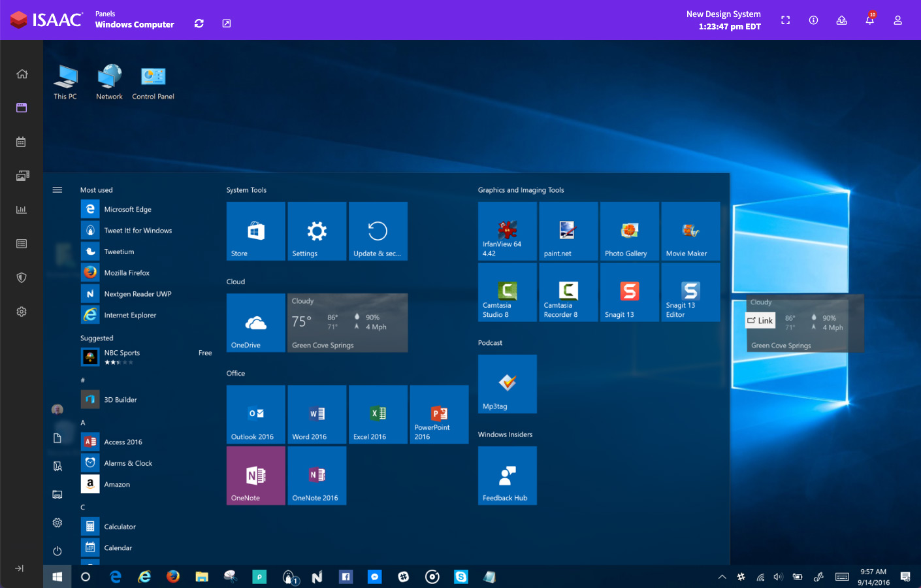Click the Control Panel desktop icon
921x588 pixels.
153,82
